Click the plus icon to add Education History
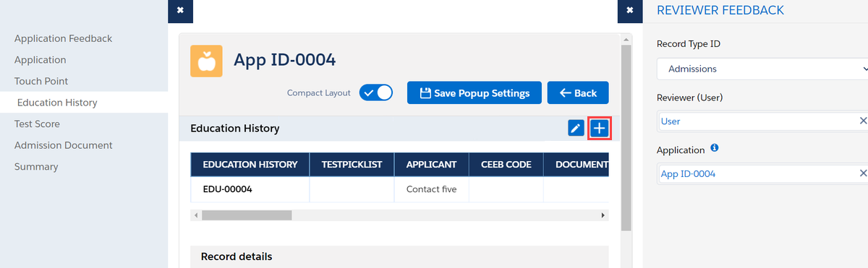This screenshot has height=268, width=868. 600,129
